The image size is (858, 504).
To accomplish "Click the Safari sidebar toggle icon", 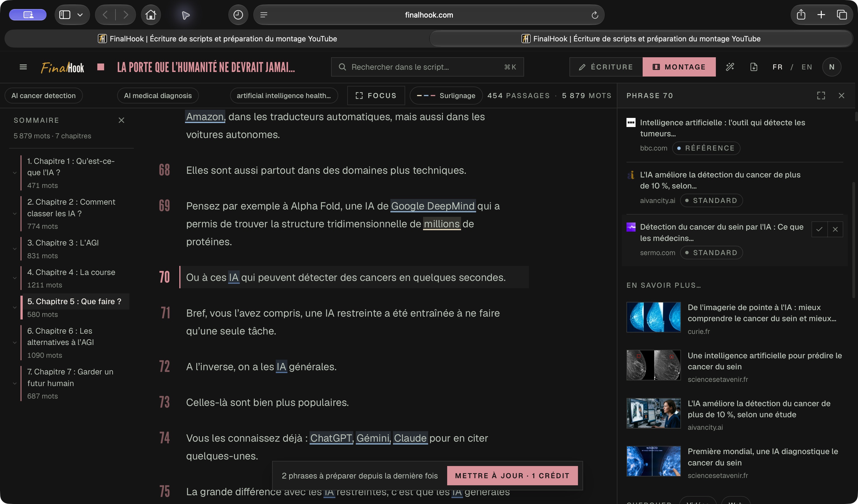I will coord(65,15).
